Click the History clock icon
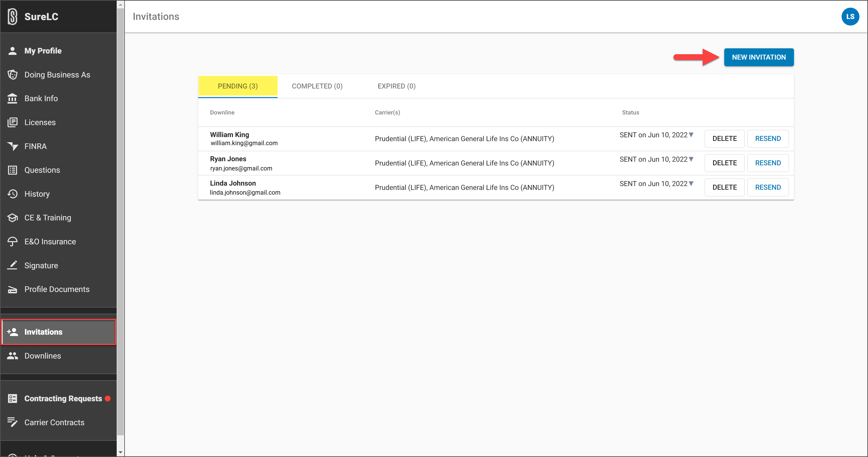 tap(12, 194)
